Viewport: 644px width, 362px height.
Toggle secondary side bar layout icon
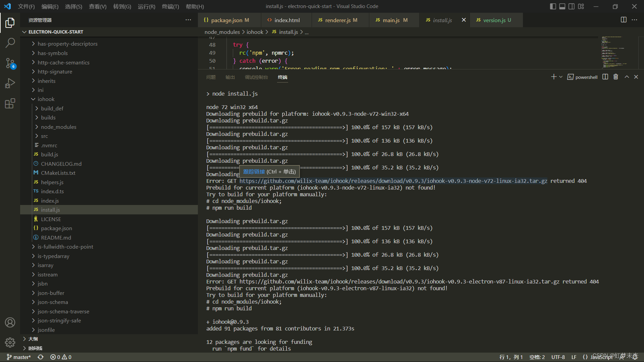point(572,6)
